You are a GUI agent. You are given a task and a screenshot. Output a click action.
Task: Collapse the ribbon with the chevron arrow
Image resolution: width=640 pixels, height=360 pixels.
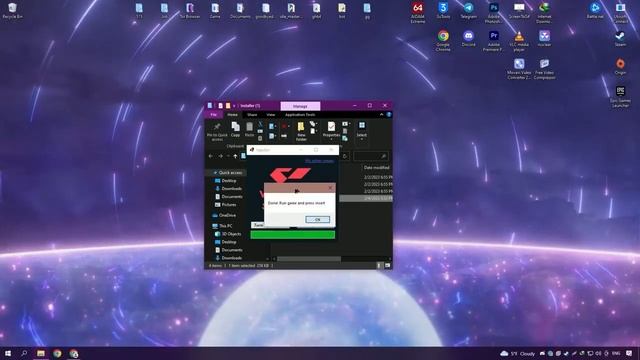pos(381,115)
